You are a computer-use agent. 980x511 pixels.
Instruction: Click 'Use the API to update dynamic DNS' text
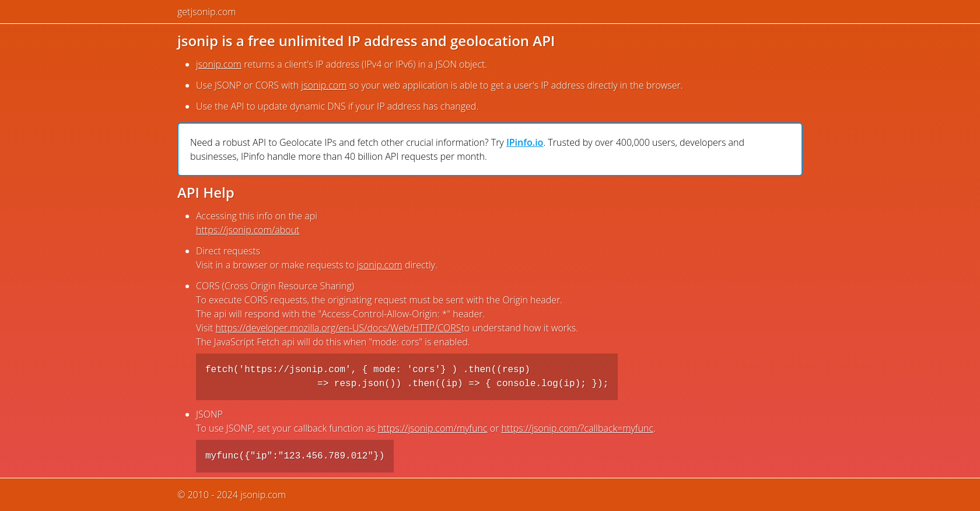337,106
